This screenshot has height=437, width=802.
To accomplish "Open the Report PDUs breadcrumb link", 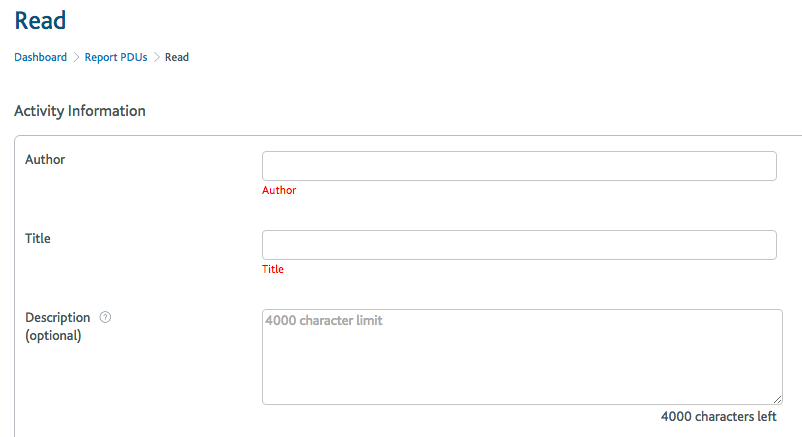I will (116, 57).
